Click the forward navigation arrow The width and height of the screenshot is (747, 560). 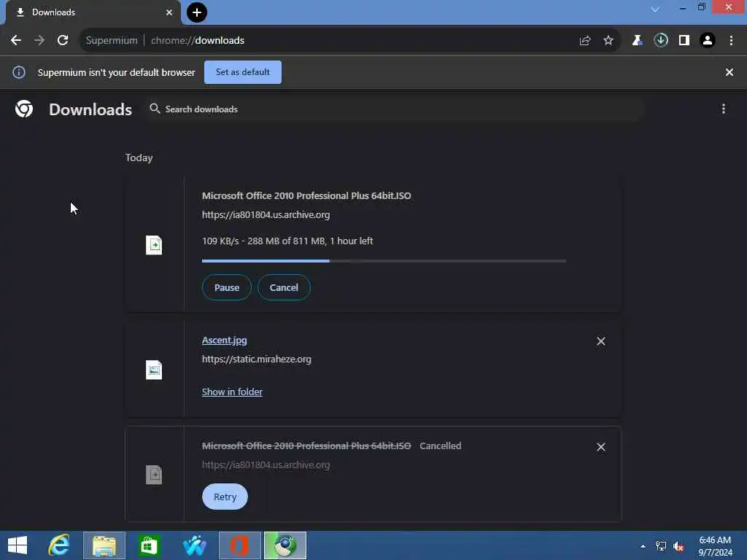(39, 41)
